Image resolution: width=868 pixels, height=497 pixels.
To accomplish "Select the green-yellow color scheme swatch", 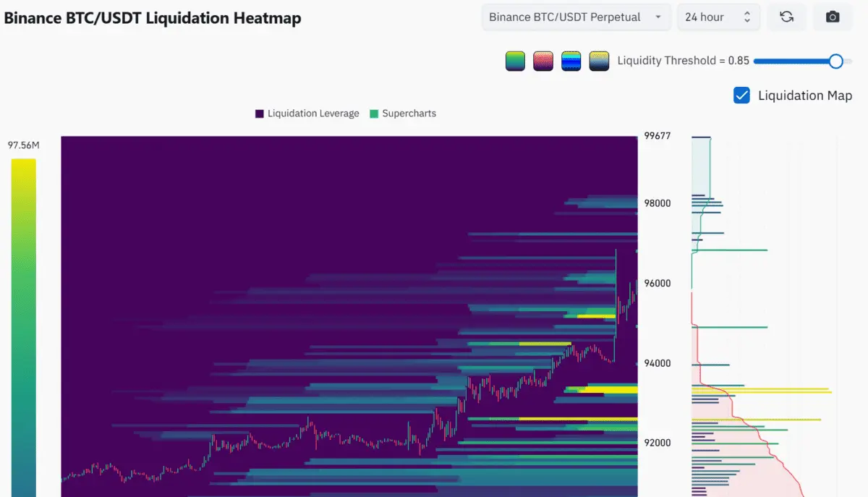I will pos(515,61).
